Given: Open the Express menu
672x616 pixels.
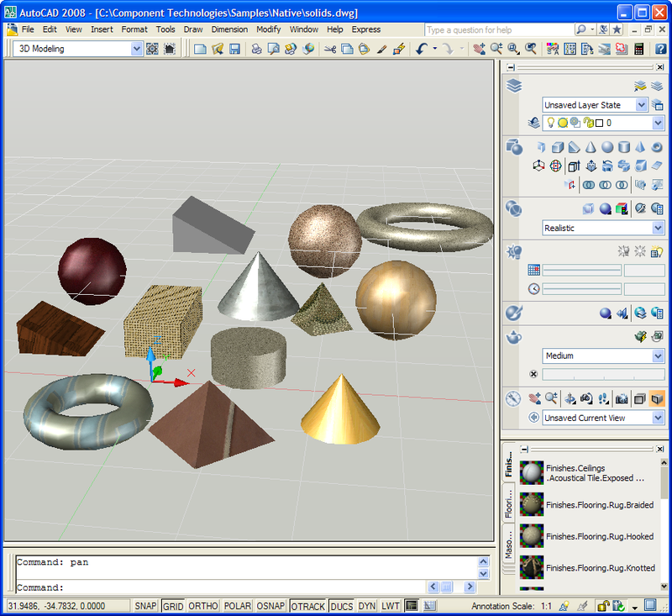Looking at the screenshot, I should (365, 29).
